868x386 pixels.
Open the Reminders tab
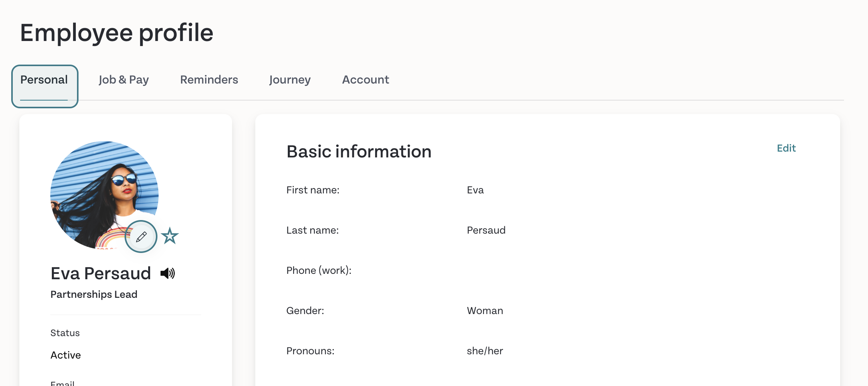209,80
